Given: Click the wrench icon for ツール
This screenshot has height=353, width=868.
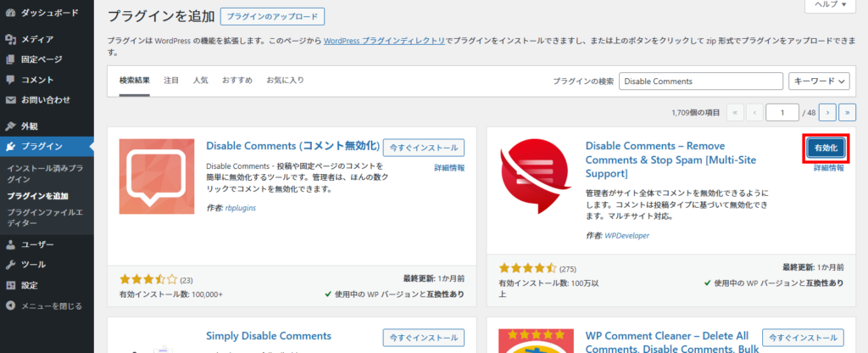Looking at the screenshot, I should [10, 265].
